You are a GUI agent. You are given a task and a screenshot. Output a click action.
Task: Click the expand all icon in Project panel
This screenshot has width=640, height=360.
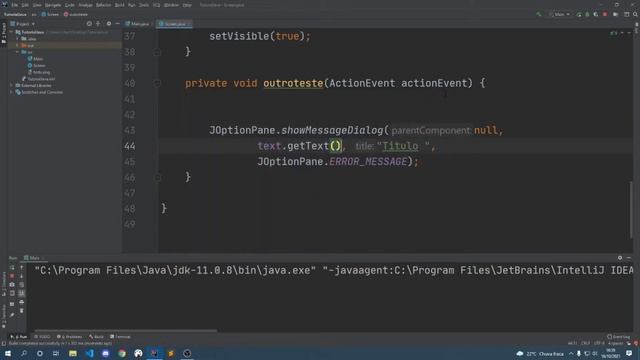[x=98, y=24]
